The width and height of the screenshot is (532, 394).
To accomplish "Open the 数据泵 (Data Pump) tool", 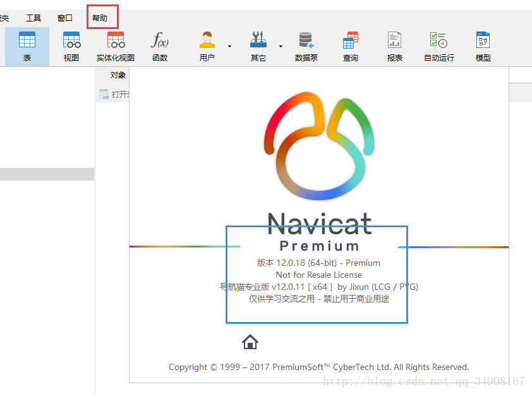I will 306,47.
